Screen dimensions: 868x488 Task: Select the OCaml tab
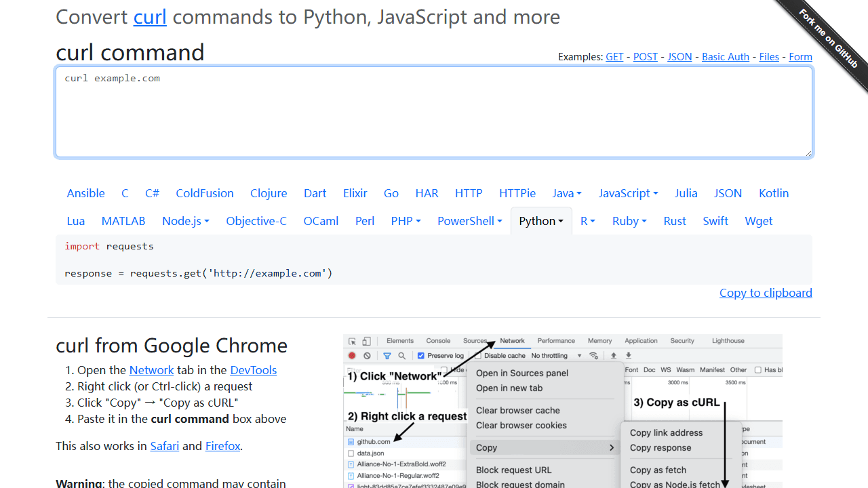(x=321, y=221)
